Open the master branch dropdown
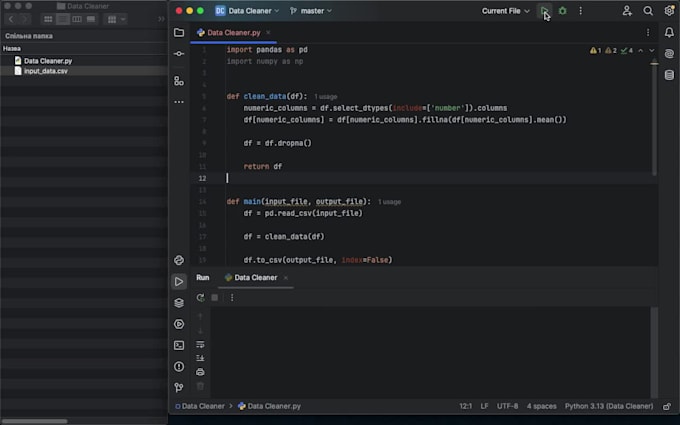The height and width of the screenshot is (425, 680). pos(311,11)
